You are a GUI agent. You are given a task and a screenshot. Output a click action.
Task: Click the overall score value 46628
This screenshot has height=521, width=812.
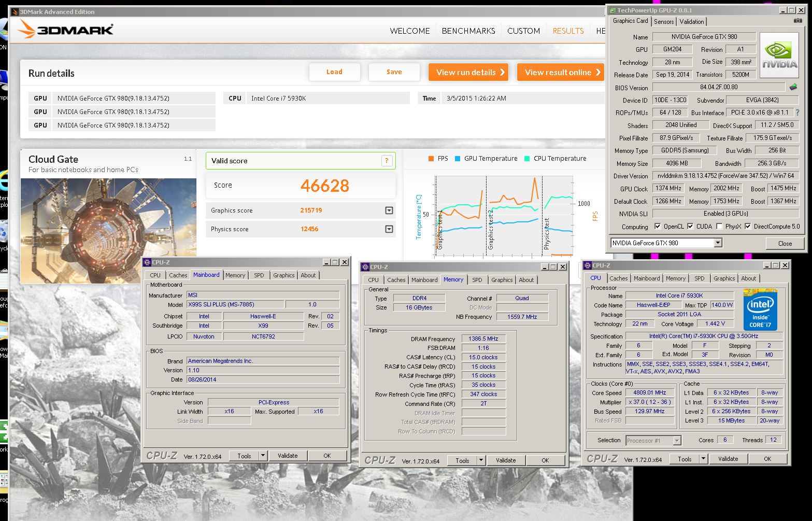coord(325,186)
